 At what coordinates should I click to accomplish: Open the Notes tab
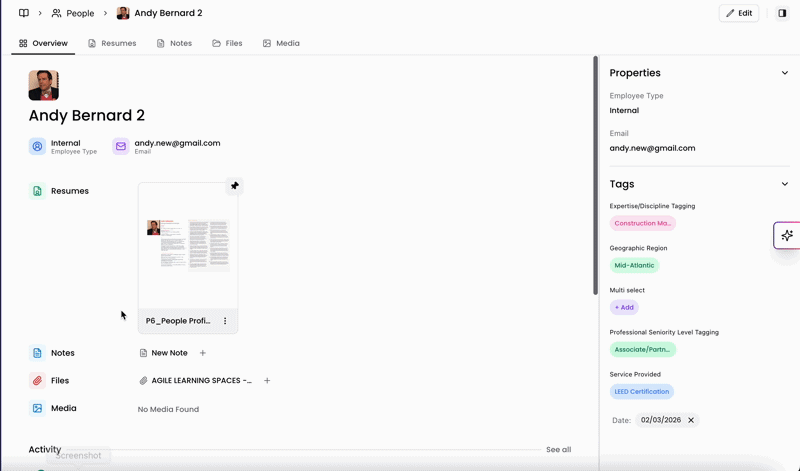pos(174,43)
